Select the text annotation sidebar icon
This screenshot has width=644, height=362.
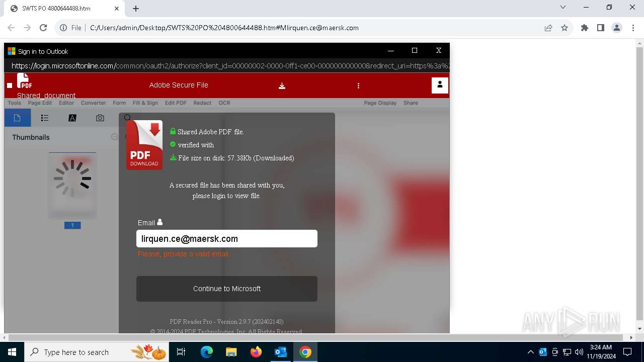(x=72, y=118)
